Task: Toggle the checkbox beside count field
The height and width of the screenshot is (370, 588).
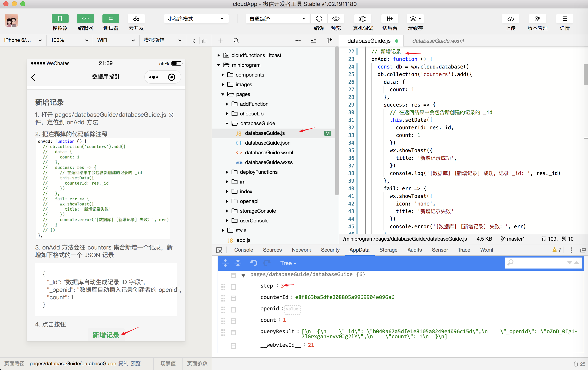Action: coord(233,321)
